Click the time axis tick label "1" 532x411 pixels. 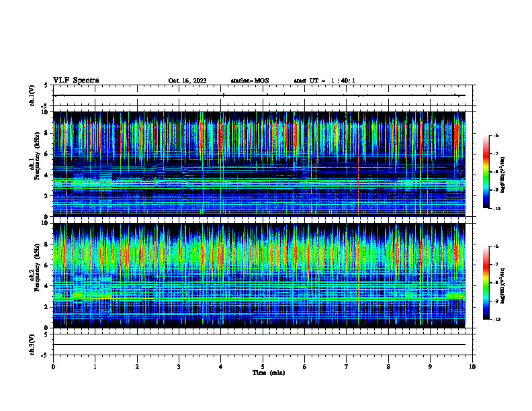[95, 367]
